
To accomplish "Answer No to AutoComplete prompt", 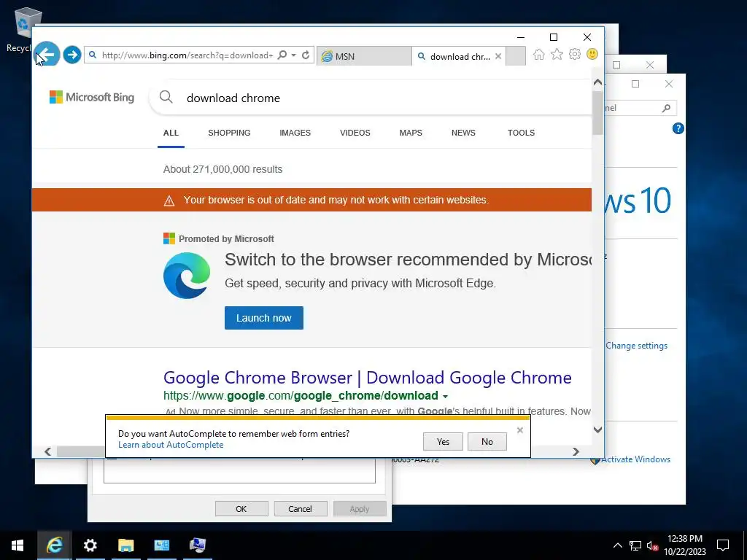I will pyautogui.click(x=487, y=442).
